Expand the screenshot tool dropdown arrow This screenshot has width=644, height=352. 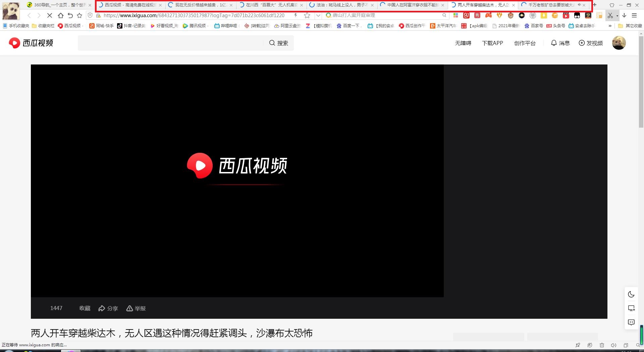[617, 16]
